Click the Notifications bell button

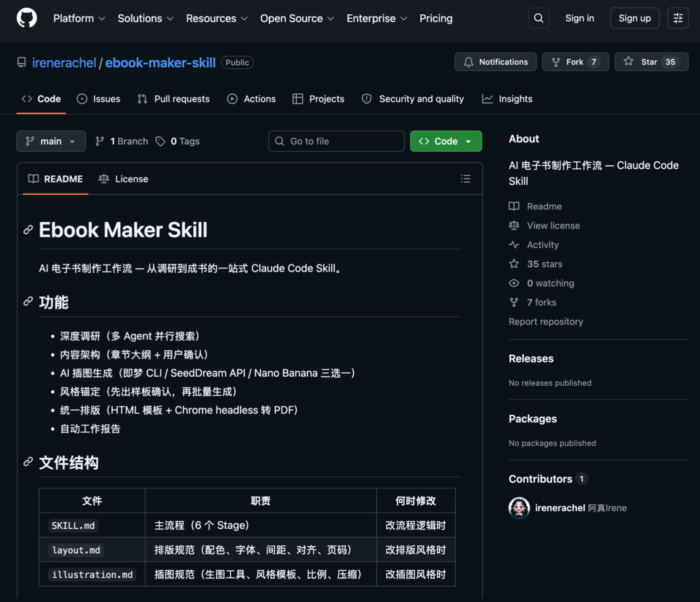point(495,62)
